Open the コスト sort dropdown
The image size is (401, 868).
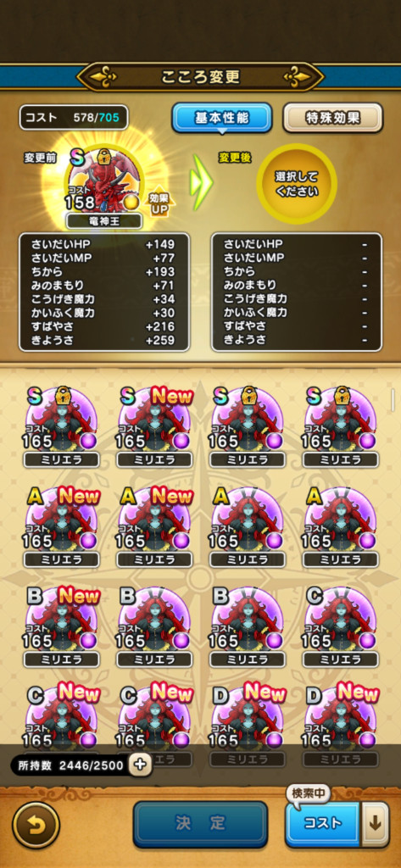pyautogui.click(x=323, y=824)
